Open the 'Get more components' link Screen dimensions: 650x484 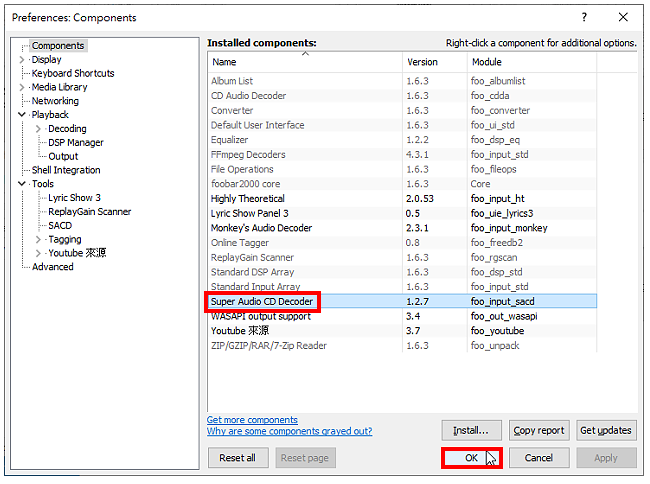[x=252, y=420]
